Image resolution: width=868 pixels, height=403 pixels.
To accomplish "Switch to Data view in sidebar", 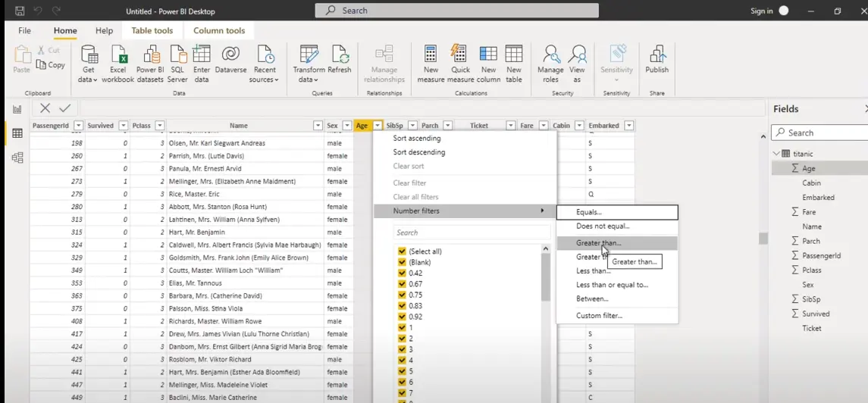I will pyautogui.click(x=17, y=133).
